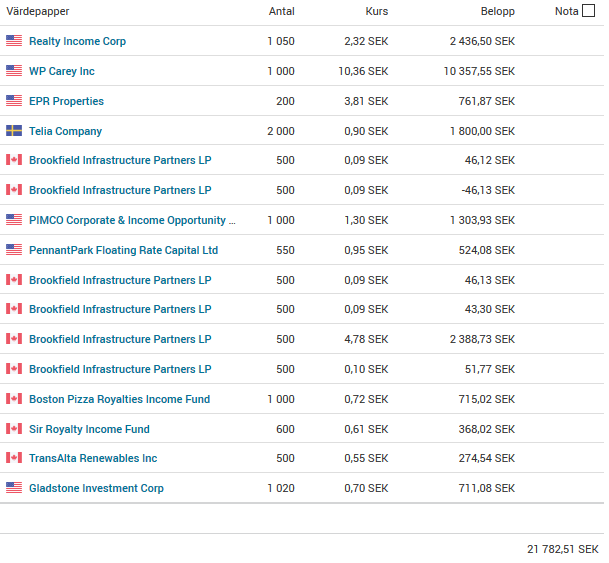This screenshot has width=609, height=563.
Task: Click the Canadian flag beside Sir Royalty Income Fund
Action: coord(14,429)
